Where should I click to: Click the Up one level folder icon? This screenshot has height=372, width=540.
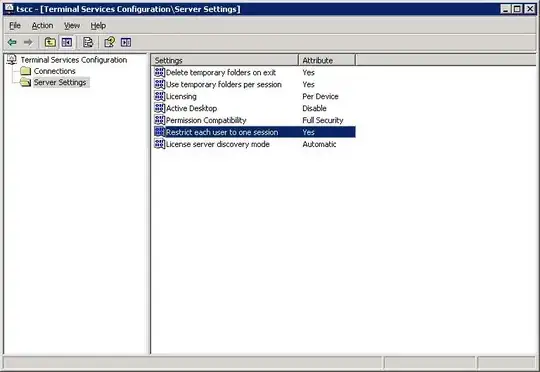[50, 42]
